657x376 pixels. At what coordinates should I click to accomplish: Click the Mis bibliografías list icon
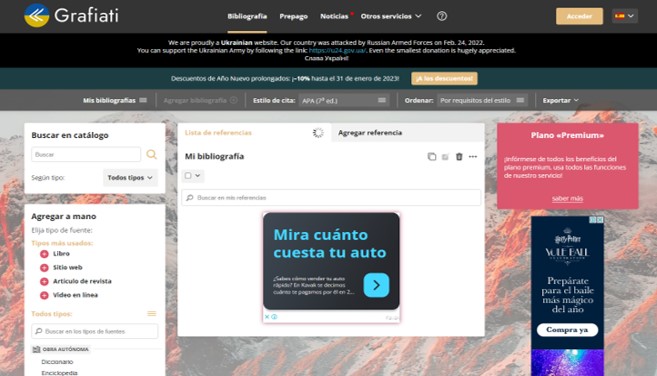pyautogui.click(x=143, y=100)
